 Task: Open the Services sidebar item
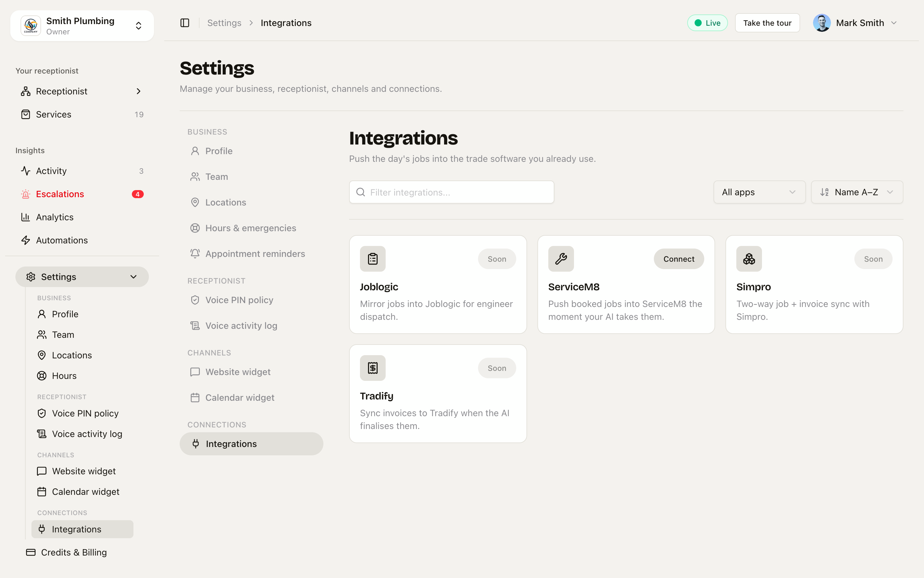pyautogui.click(x=82, y=114)
